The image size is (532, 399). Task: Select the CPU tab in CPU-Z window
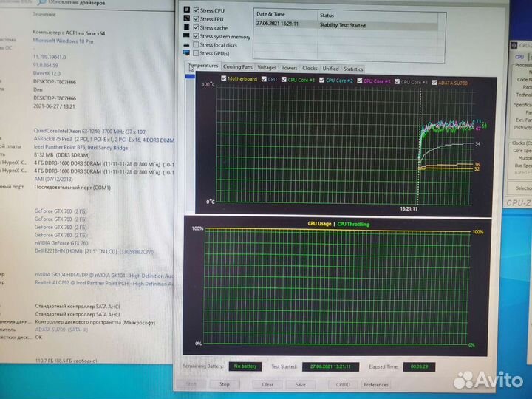coord(519,57)
